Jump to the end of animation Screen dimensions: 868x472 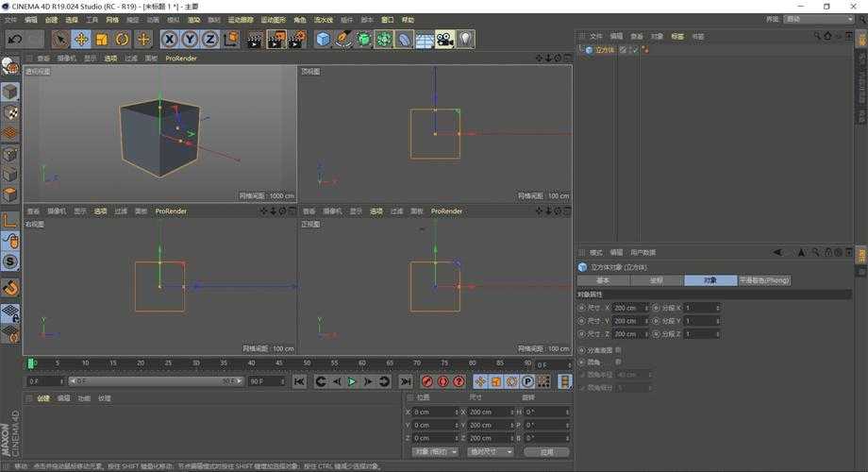tap(406, 381)
